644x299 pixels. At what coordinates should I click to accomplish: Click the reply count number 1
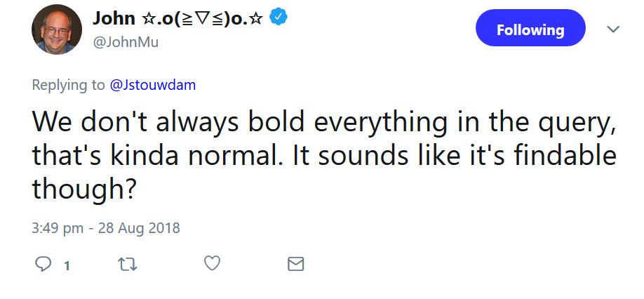pos(67,265)
